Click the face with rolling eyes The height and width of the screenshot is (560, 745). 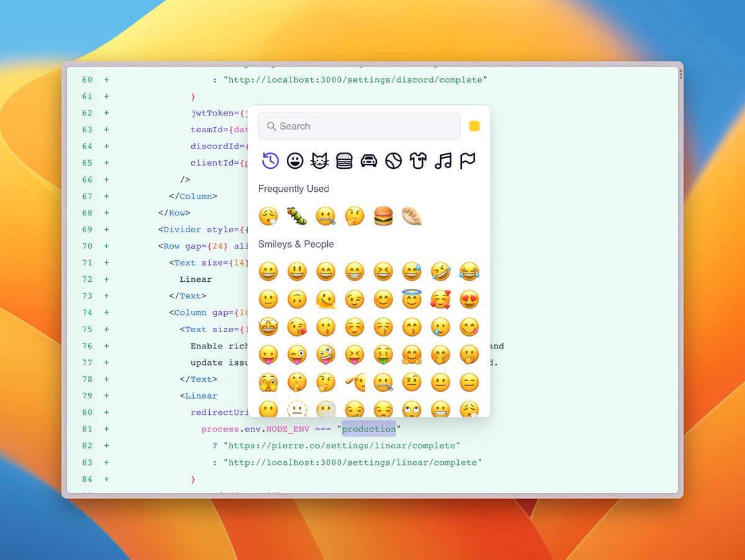(412, 409)
